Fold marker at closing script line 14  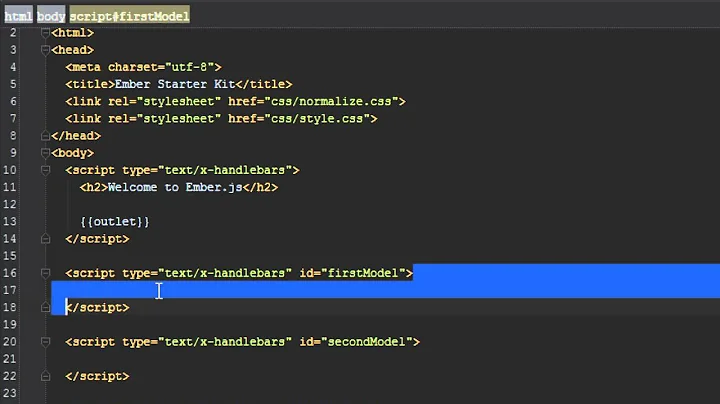tap(45, 239)
